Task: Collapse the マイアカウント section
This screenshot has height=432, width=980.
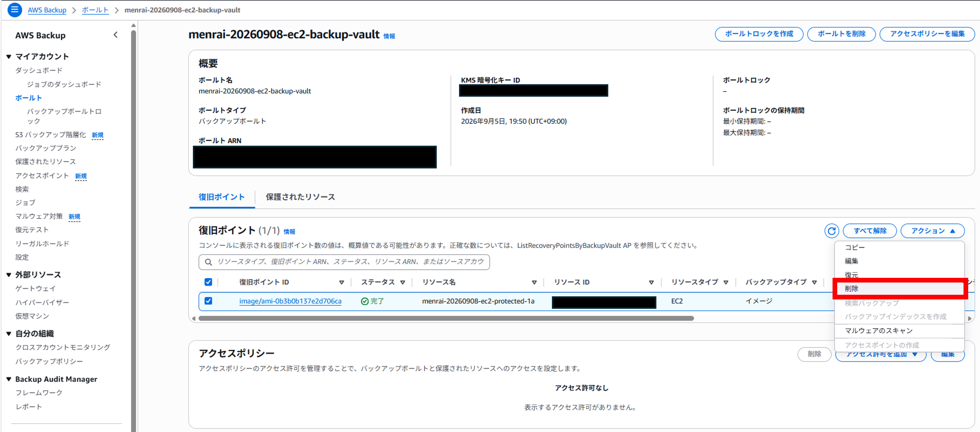Action: pyautogui.click(x=9, y=57)
